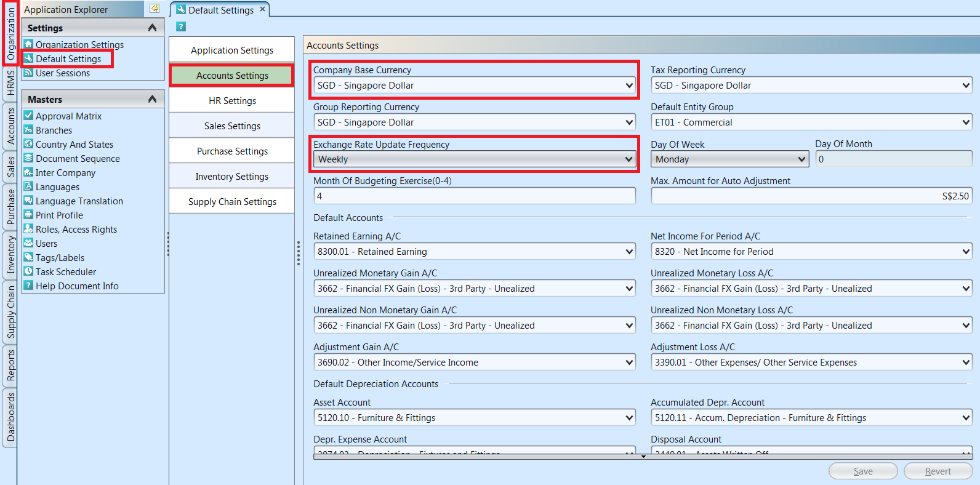Click the Languages icon

(28, 186)
